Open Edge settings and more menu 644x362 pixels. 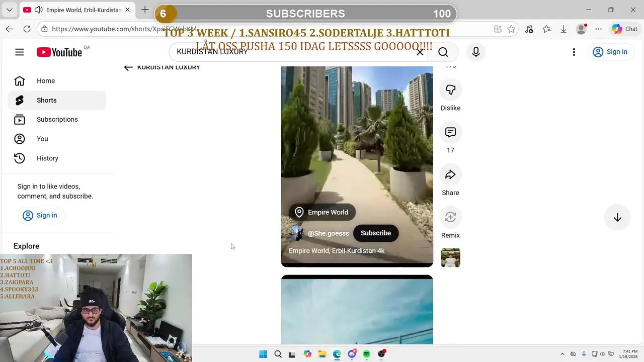[x=598, y=29]
